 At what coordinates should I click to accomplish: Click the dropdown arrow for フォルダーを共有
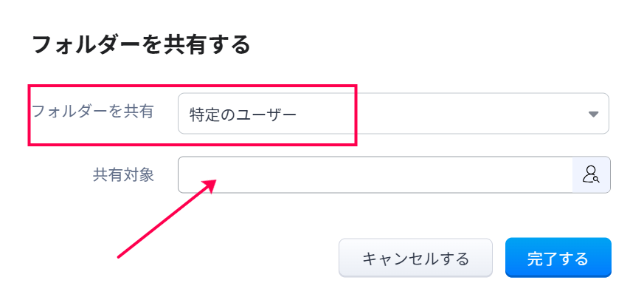point(592,114)
